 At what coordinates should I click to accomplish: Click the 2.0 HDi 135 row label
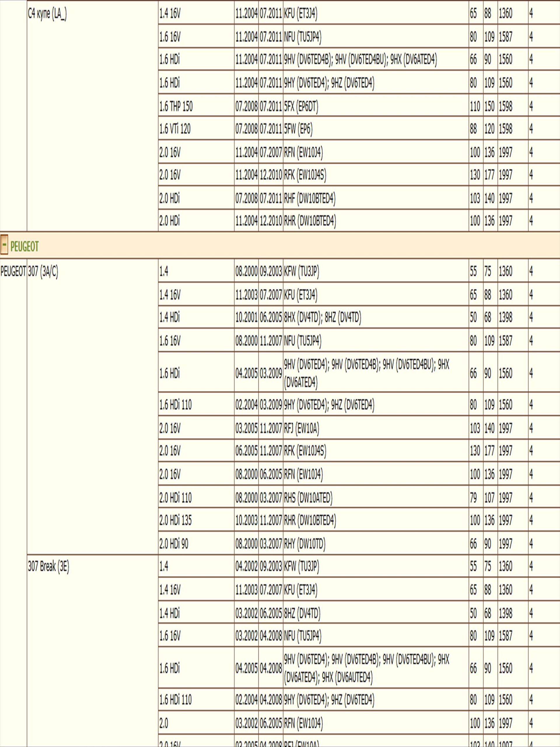tap(176, 520)
